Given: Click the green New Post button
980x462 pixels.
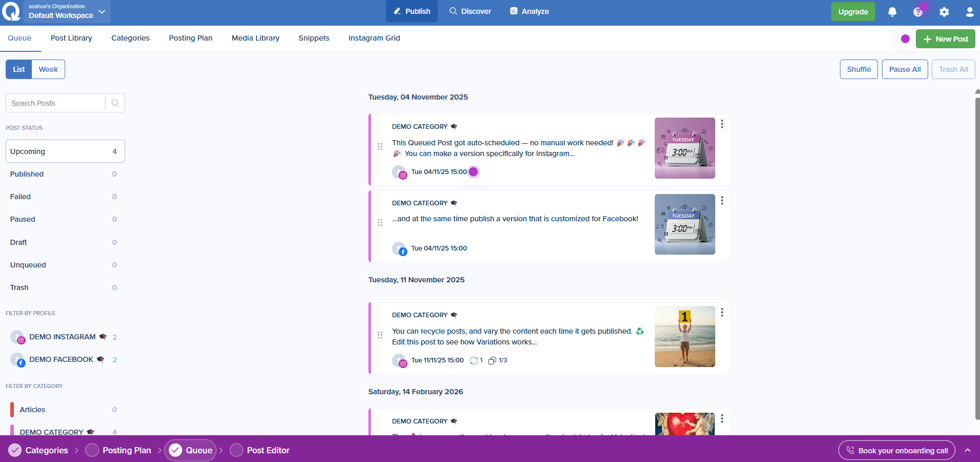Looking at the screenshot, I should click(x=945, y=39).
